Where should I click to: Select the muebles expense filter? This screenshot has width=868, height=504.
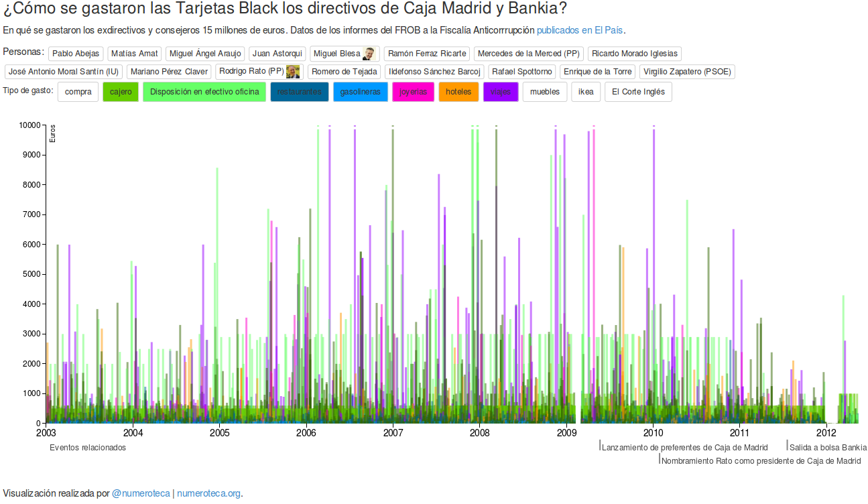click(544, 92)
